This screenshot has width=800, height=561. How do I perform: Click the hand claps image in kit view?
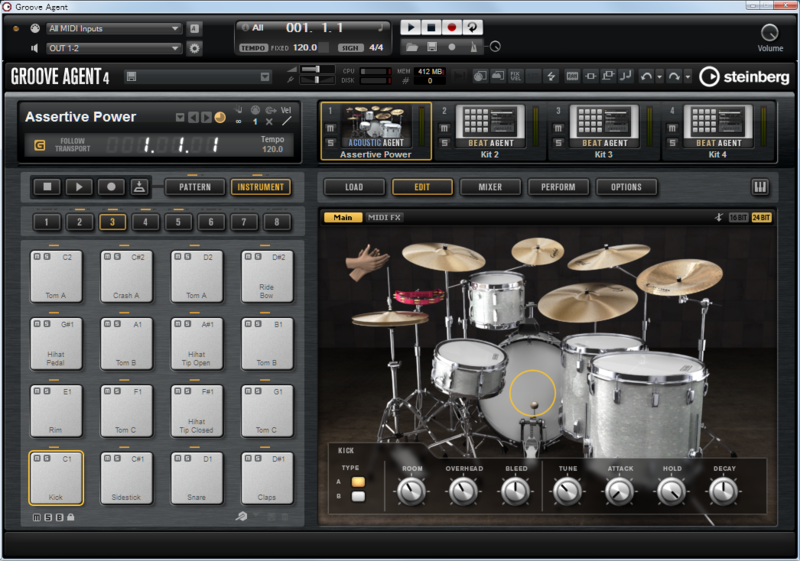coord(367,262)
